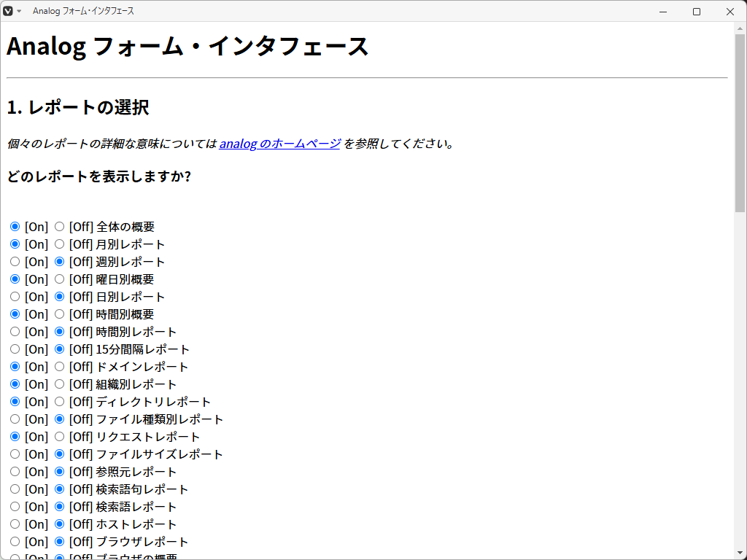Click the ブラウザレポート label text

[x=142, y=542]
